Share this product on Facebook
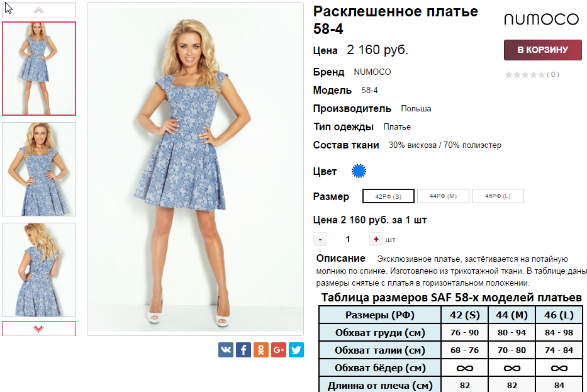This screenshot has width=587, height=392. click(243, 350)
